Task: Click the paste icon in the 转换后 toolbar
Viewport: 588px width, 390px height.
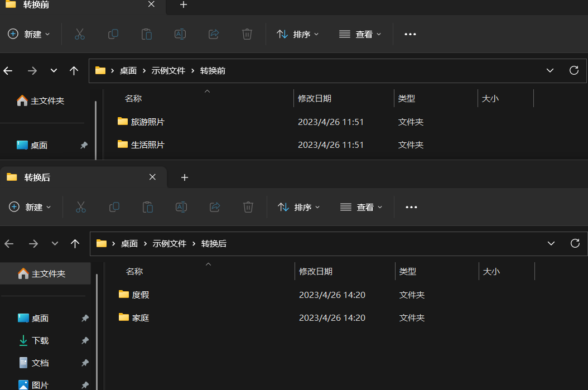Action: [x=148, y=207]
